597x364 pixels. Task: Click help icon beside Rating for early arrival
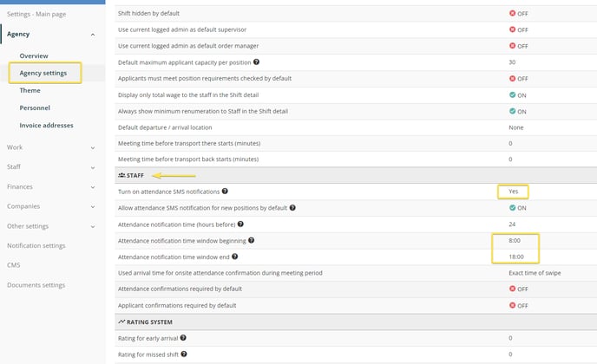coord(183,338)
